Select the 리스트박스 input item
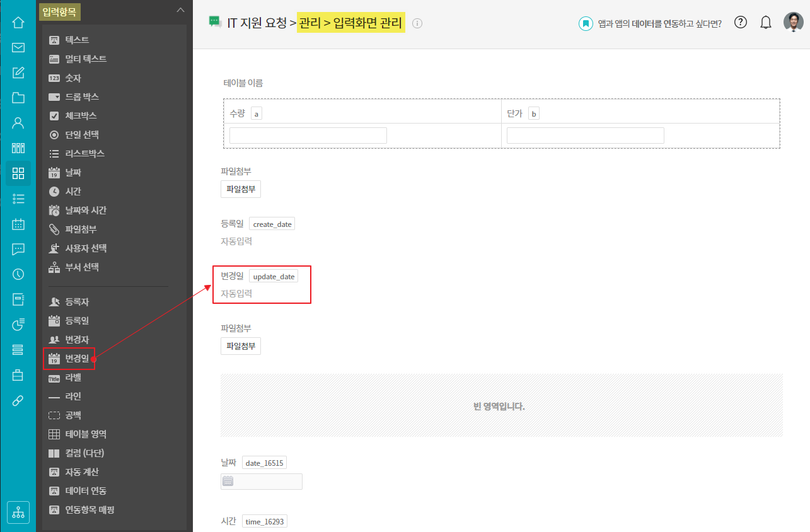 [84, 154]
